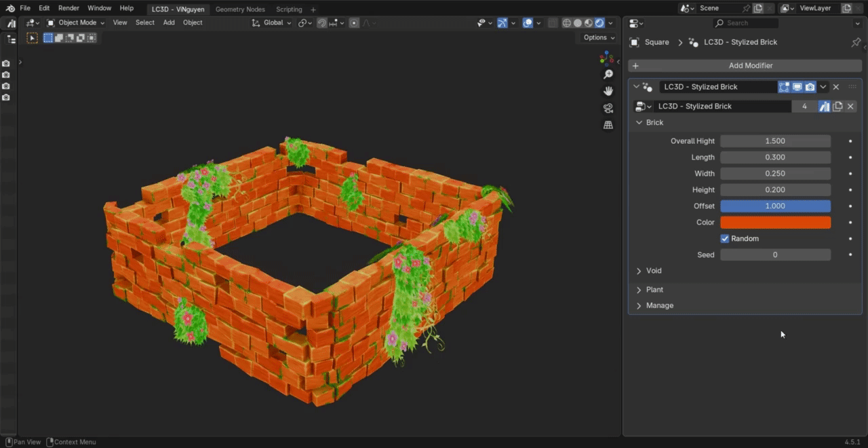Toggle X-ray mode
Viewport: 868px width, 448px height.
[553, 23]
